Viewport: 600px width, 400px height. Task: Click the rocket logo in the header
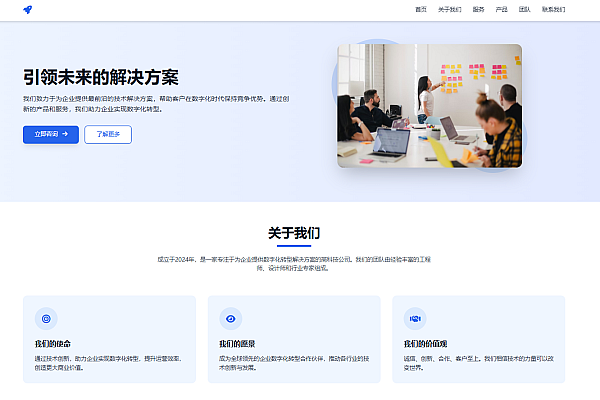tap(28, 10)
